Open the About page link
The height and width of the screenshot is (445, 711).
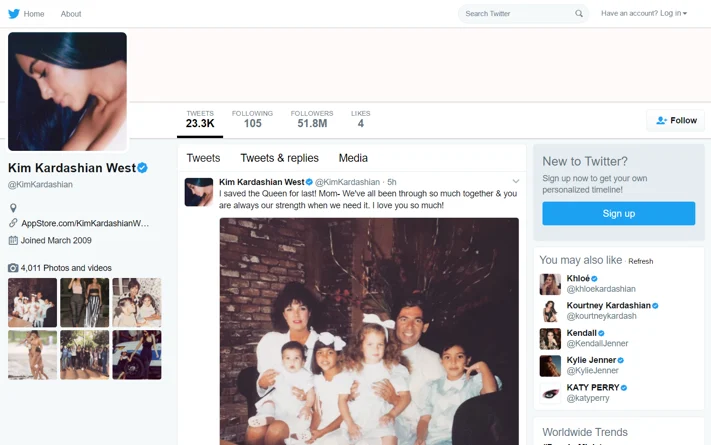click(x=71, y=14)
